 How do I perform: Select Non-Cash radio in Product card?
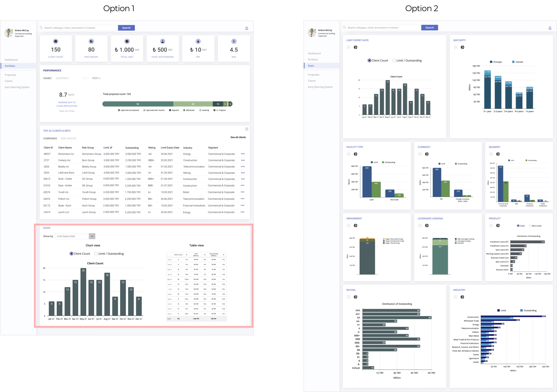[x=530, y=226]
